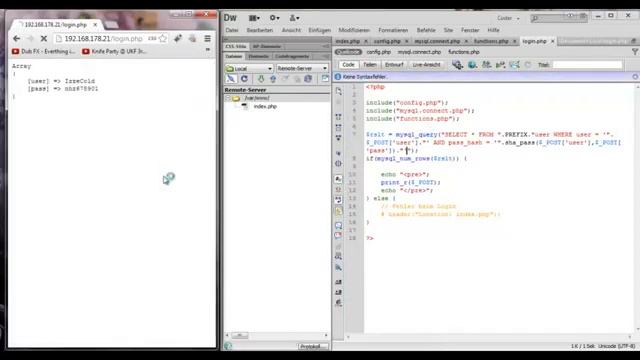Go back in the Chrome window

tap(16, 38)
